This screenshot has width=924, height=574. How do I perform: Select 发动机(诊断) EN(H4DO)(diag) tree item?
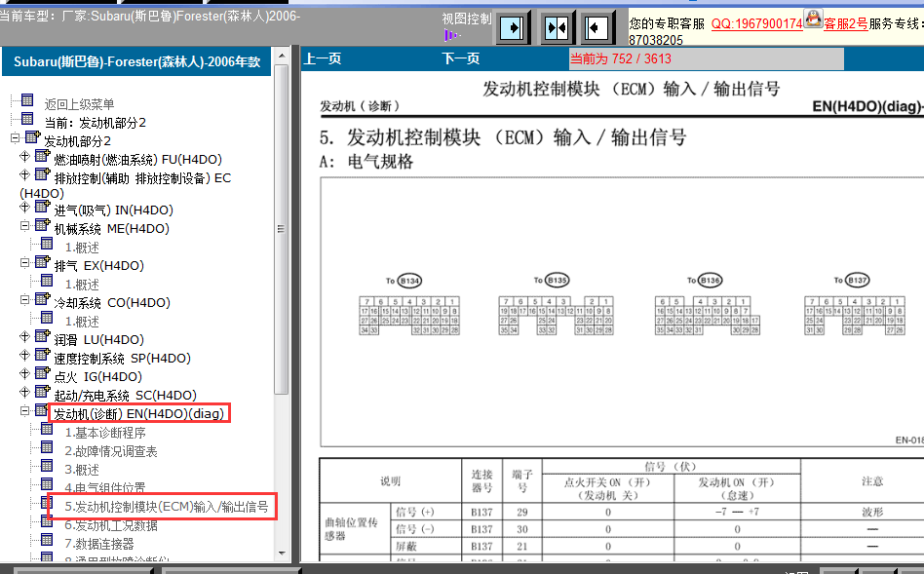139,414
